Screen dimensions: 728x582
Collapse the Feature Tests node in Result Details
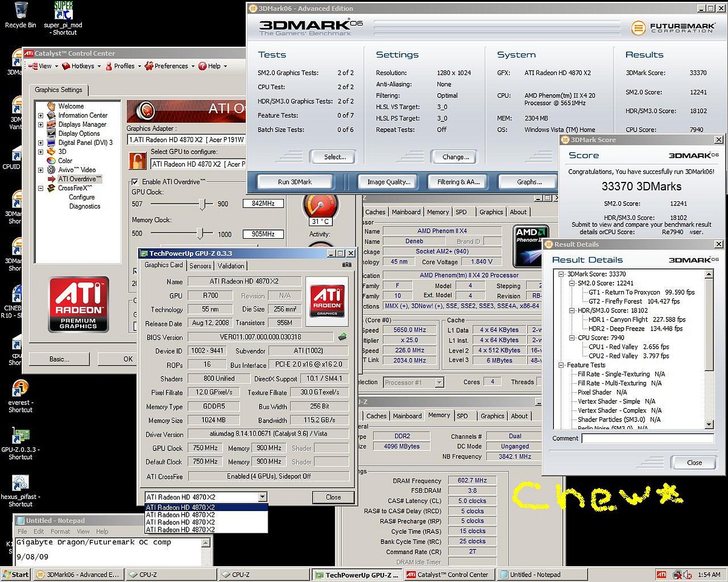[x=561, y=365]
